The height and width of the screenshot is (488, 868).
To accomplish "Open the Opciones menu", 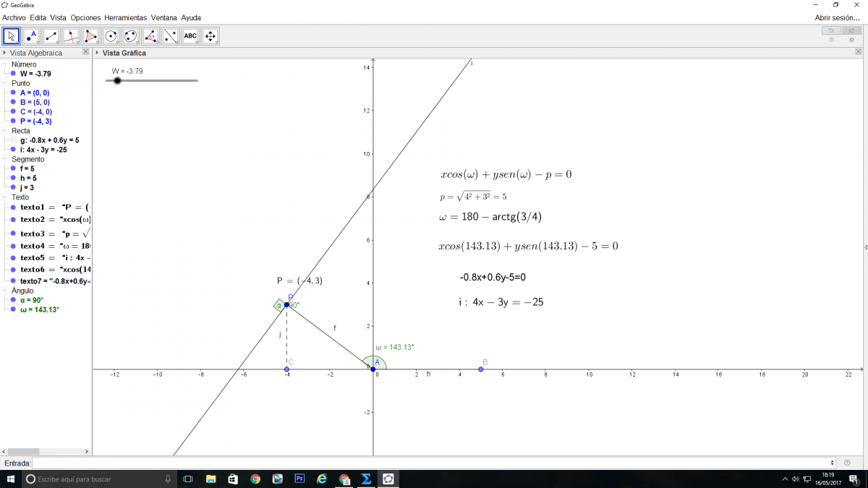I will (x=85, y=17).
